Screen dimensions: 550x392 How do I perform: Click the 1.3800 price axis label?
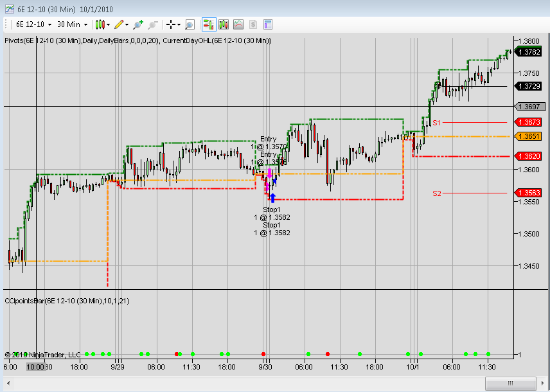click(x=529, y=41)
